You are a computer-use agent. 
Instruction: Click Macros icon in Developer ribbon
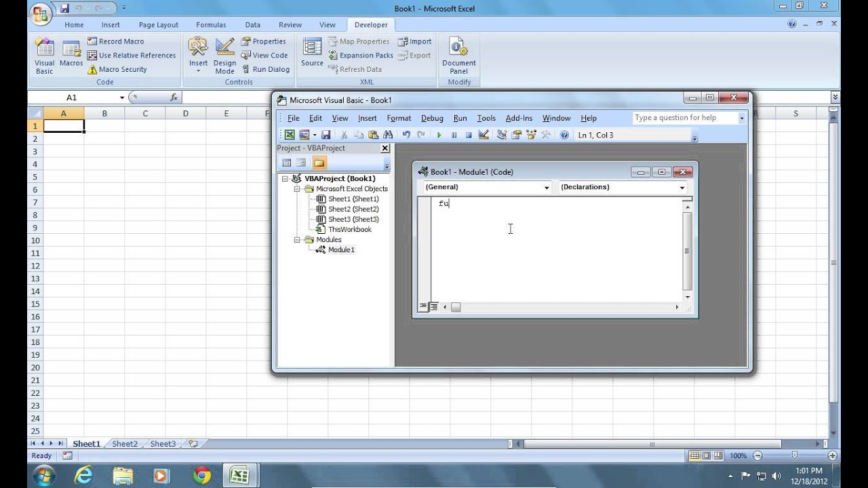[x=71, y=54]
